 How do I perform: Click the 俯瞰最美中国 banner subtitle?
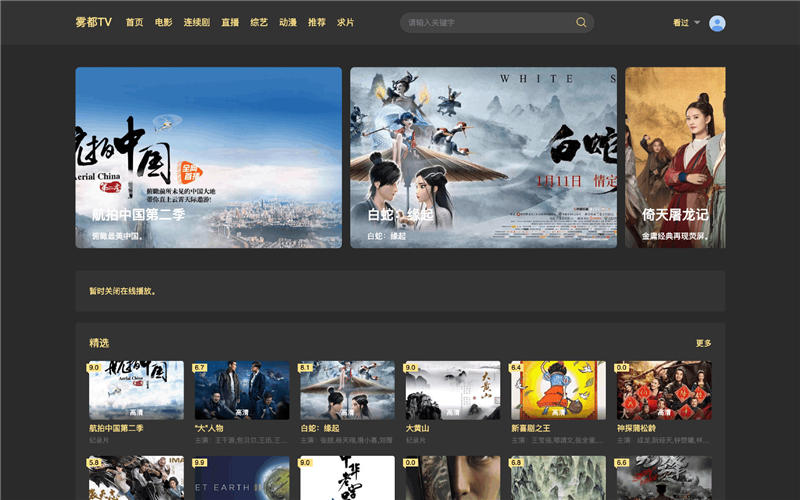click(118, 236)
